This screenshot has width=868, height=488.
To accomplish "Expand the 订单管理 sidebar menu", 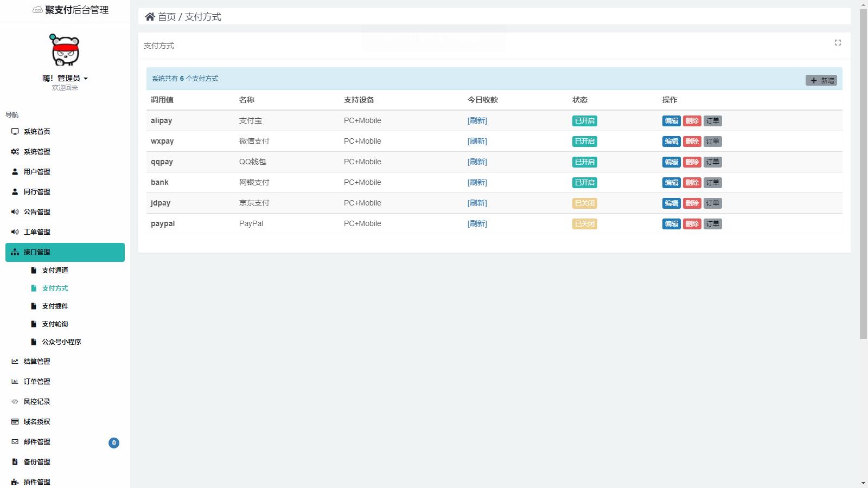I will click(x=37, y=382).
